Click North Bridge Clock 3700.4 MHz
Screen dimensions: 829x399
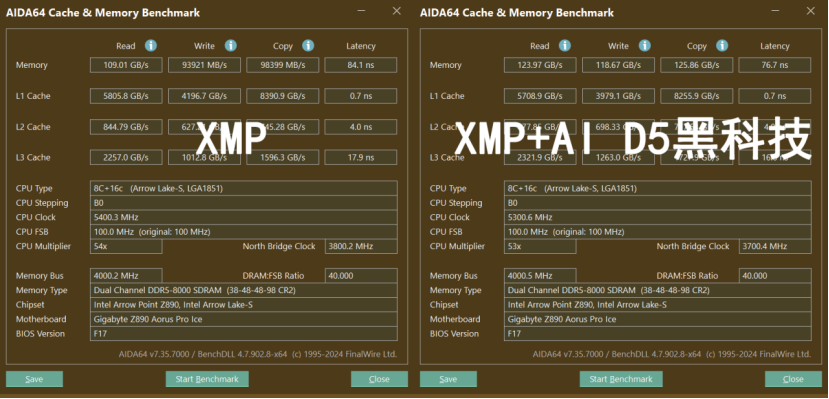pyautogui.click(x=775, y=246)
